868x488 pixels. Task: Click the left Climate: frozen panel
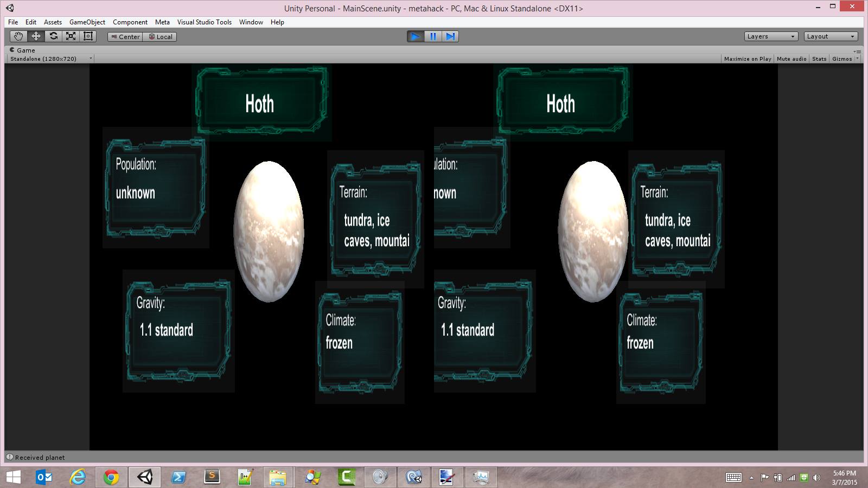pos(360,343)
